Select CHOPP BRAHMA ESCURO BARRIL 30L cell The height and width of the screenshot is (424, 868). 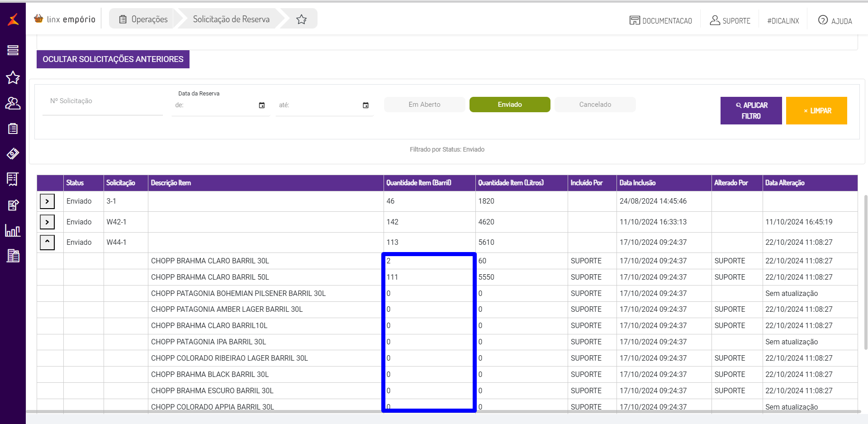tap(266, 391)
